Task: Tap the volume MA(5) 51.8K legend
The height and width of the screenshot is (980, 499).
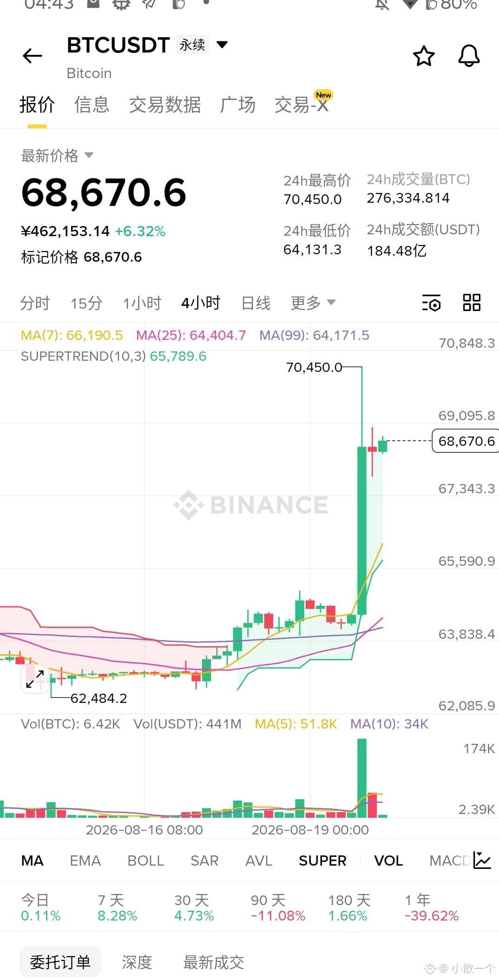Action: coord(296,724)
